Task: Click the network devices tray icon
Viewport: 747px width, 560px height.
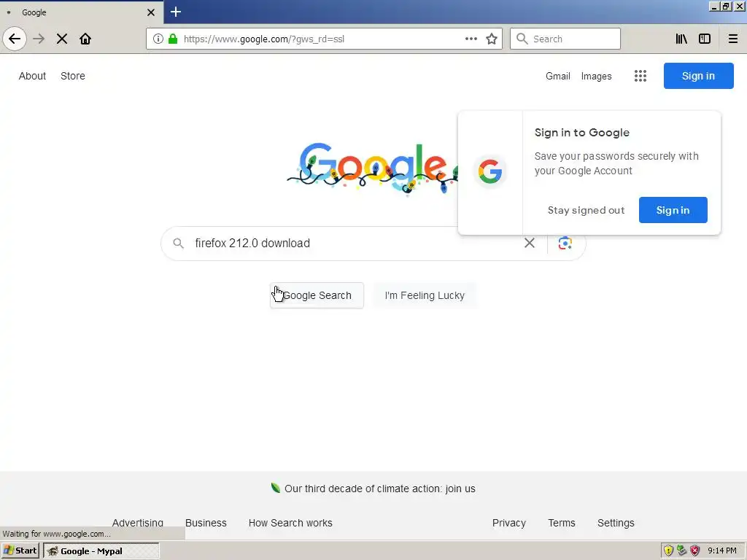Action: pos(682,551)
